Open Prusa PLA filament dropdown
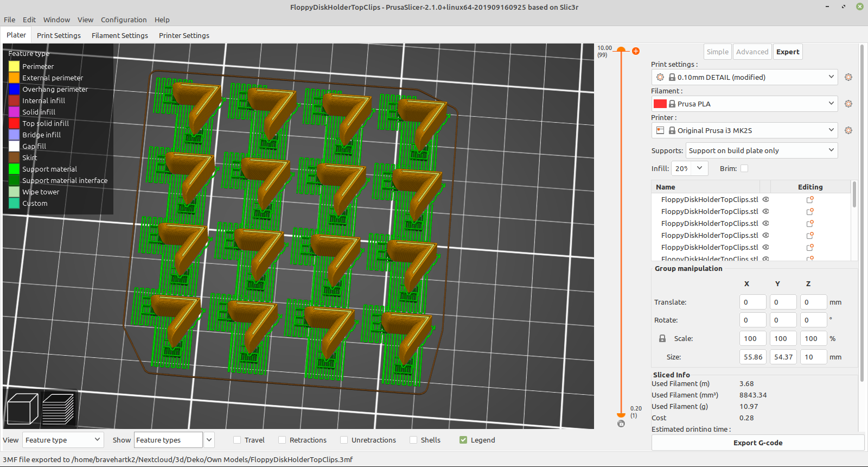This screenshot has width=868, height=467. coord(744,104)
